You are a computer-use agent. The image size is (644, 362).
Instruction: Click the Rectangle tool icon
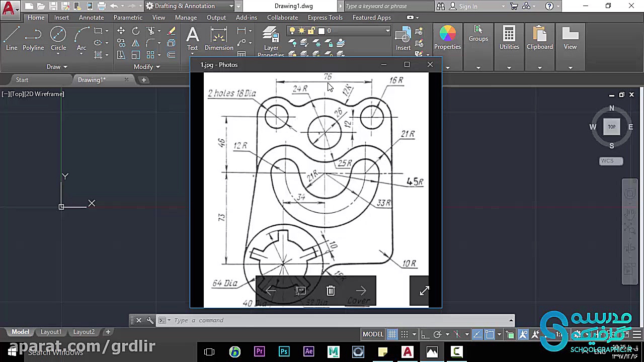click(98, 31)
